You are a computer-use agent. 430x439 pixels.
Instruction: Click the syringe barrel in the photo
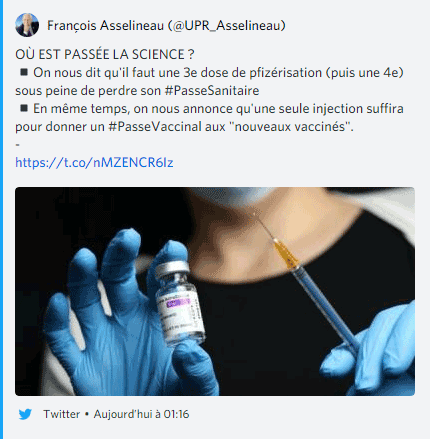323,303
